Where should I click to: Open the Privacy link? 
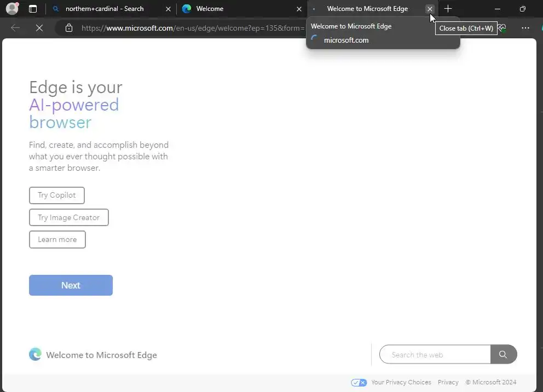pyautogui.click(x=448, y=382)
